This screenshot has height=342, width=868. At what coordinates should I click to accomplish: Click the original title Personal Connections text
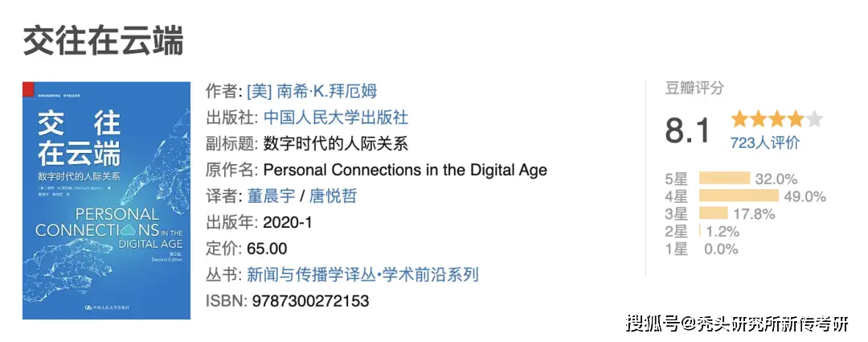click(x=405, y=170)
